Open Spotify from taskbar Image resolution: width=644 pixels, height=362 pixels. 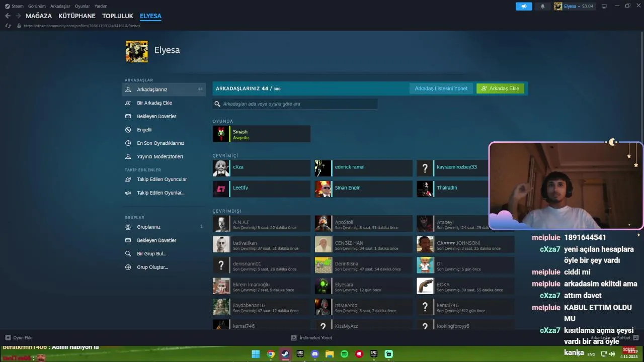click(345, 354)
